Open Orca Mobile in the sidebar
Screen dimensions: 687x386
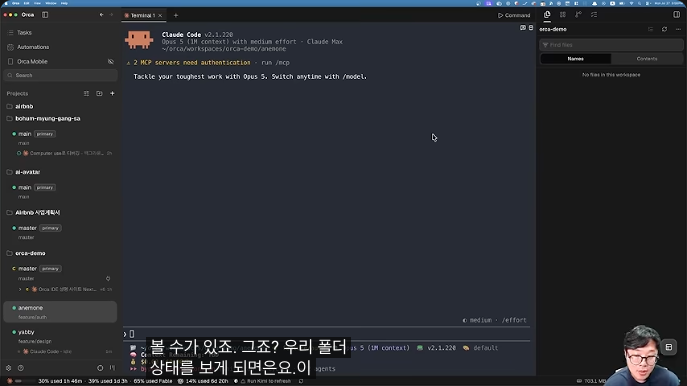32,61
